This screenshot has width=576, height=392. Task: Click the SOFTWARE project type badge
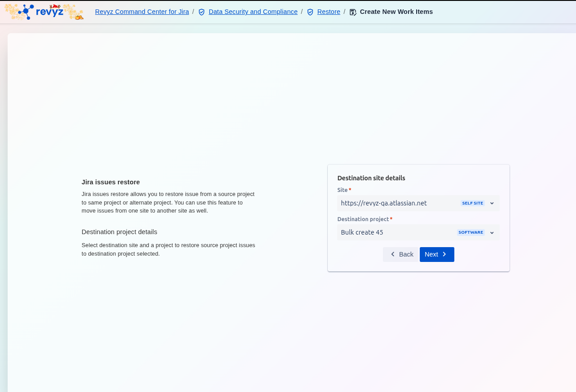tap(470, 232)
